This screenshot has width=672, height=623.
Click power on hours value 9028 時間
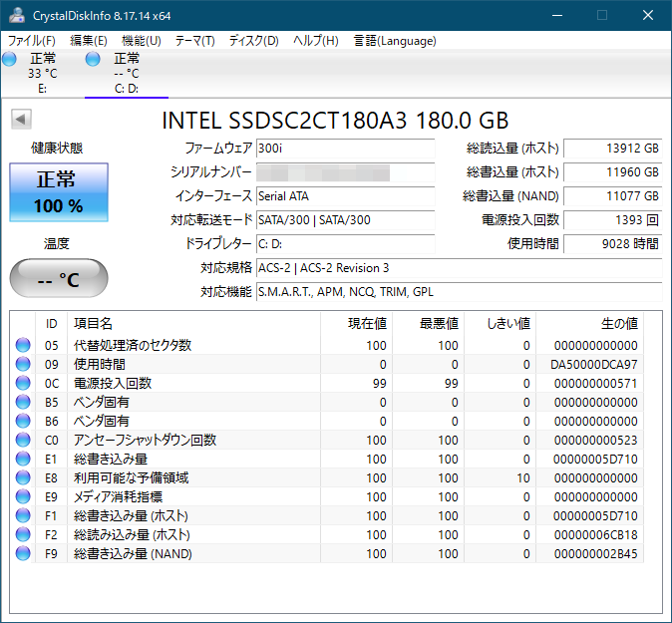click(613, 244)
